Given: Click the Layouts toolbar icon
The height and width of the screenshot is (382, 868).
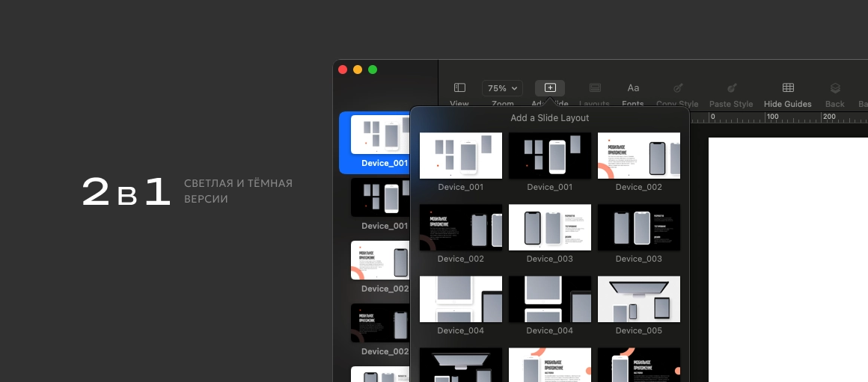Looking at the screenshot, I should [x=595, y=88].
